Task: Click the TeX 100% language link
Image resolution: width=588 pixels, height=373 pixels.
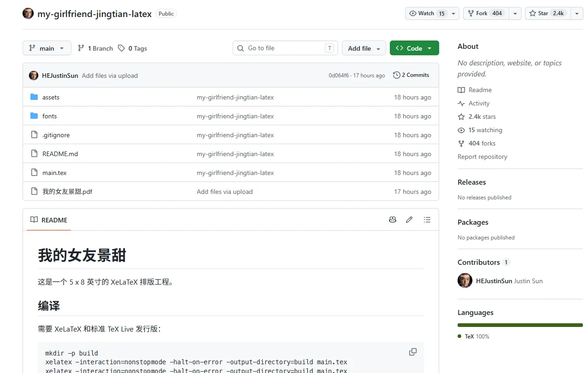Action: pyautogui.click(x=474, y=337)
